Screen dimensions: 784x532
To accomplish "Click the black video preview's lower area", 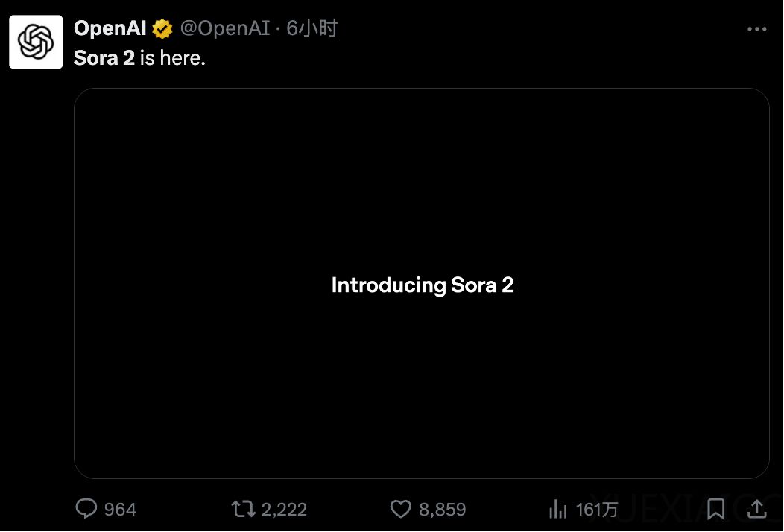I will tap(422, 417).
